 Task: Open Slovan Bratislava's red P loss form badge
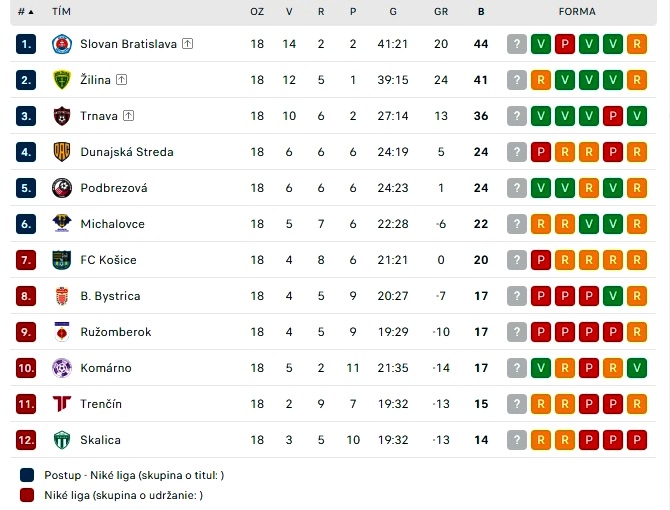[x=564, y=44]
